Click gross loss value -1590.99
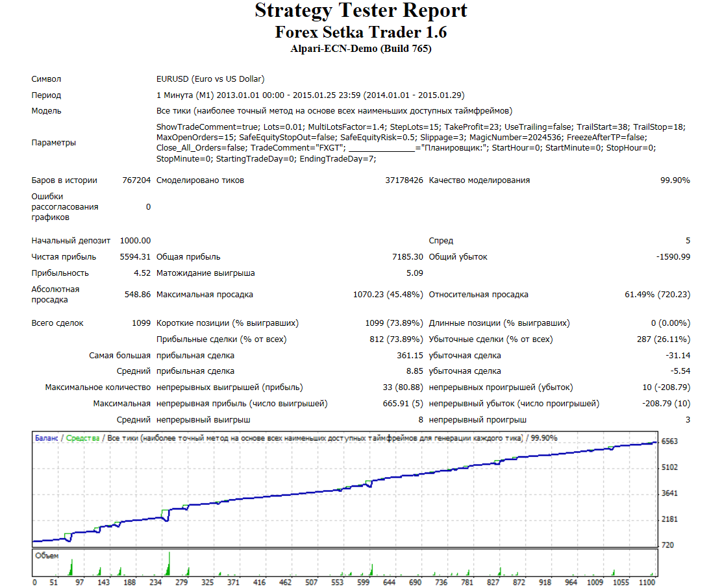Screen dimensions: 709x588 [673, 257]
